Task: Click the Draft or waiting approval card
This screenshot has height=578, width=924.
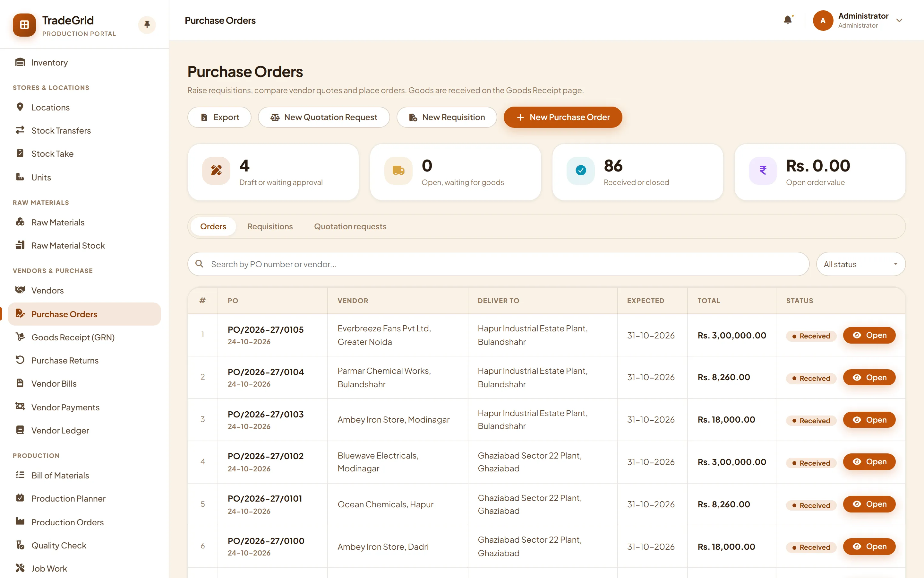Action: coord(273,172)
